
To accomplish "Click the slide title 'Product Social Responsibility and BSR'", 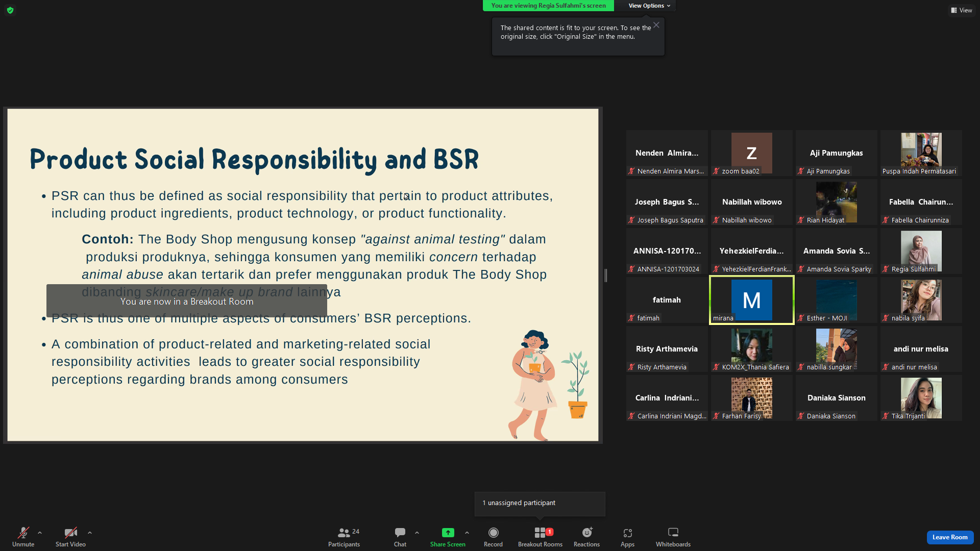I will tap(254, 159).
